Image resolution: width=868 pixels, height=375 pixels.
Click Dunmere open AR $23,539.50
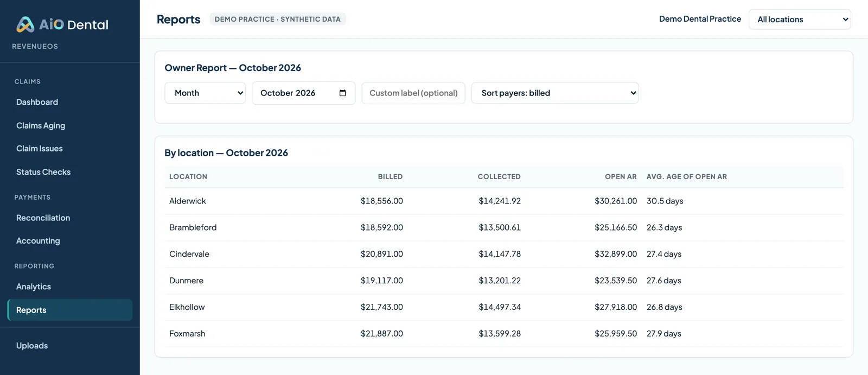click(x=616, y=281)
